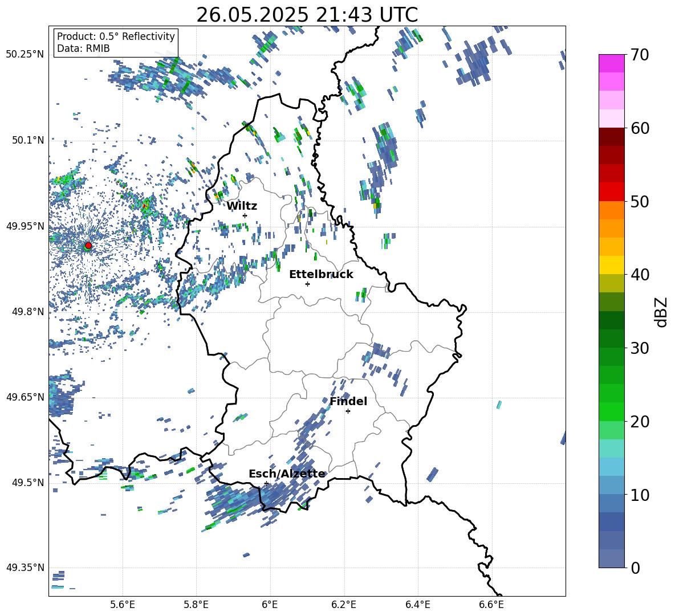Click the 0 colorbar tick label

[635, 568]
